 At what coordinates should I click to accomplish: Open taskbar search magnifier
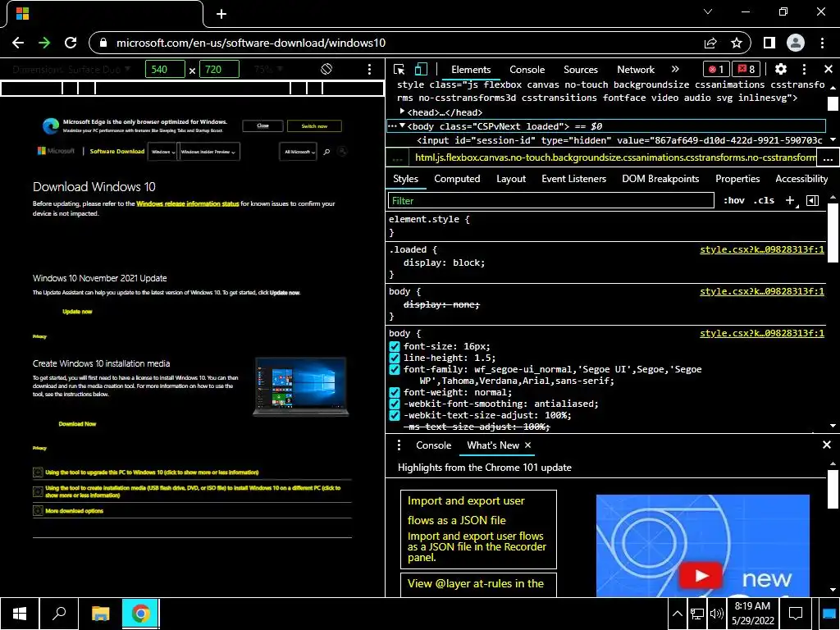tap(59, 614)
